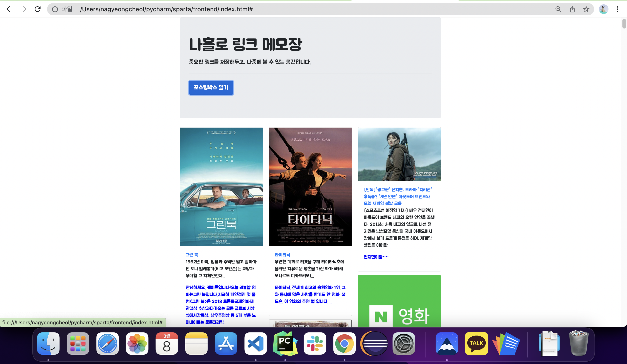Launch Visual Studio Code from the dock
627x364 pixels.
(x=255, y=343)
